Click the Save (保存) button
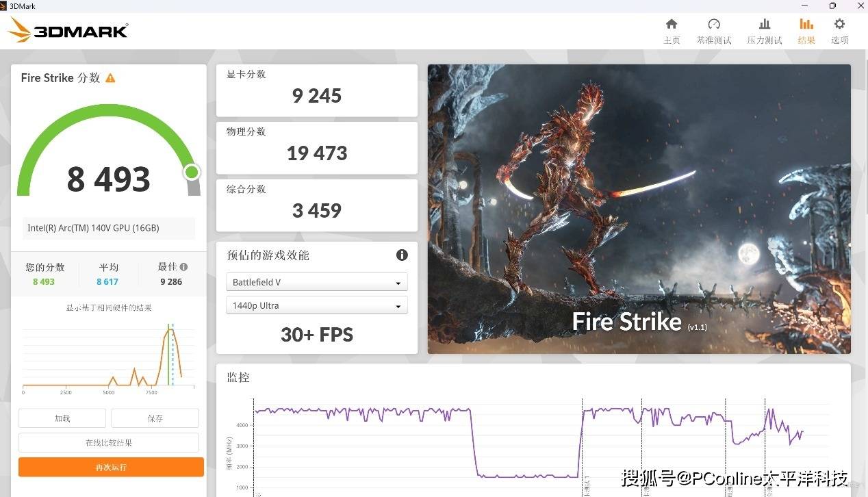Image resolution: width=868 pixels, height=497 pixels. click(x=155, y=418)
